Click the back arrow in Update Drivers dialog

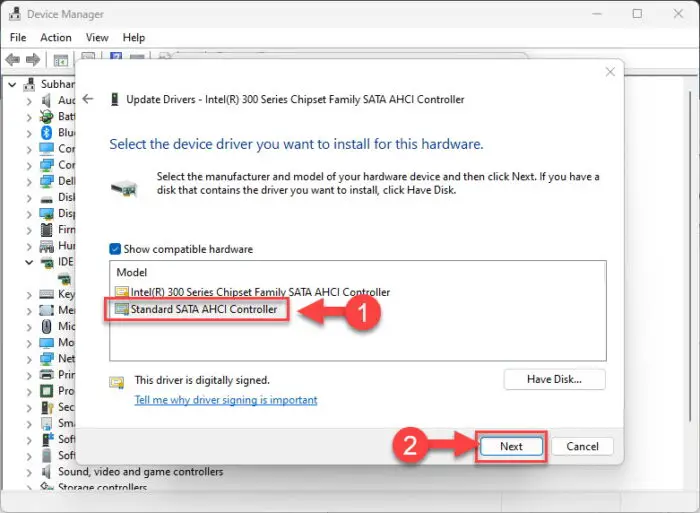88,99
